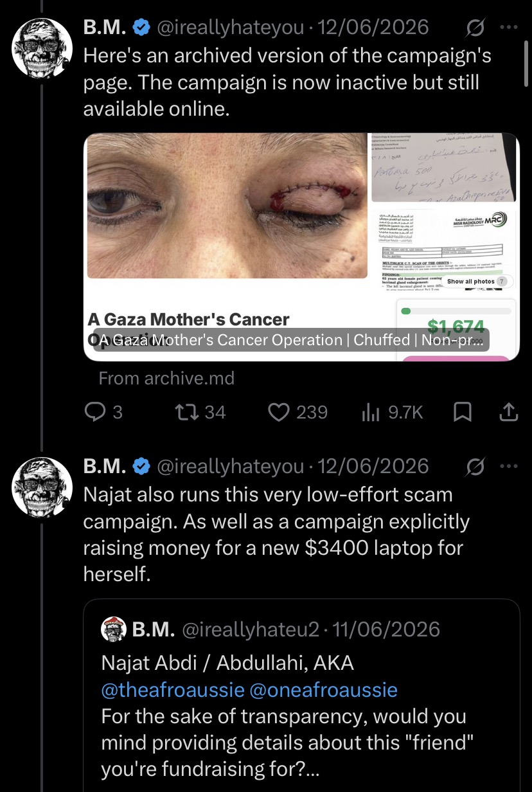532x792 pixels.
Task: Open the @oneafroaussie mention
Action: point(324,690)
